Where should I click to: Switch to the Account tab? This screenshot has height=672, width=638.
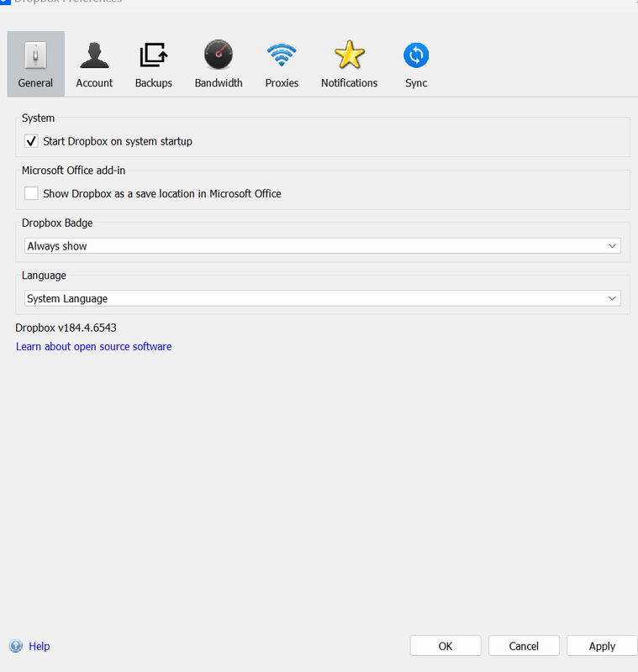(x=94, y=64)
